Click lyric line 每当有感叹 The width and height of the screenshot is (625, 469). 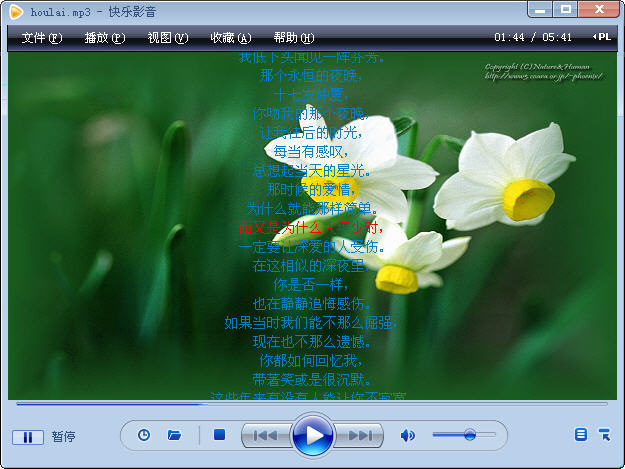click(x=311, y=151)
